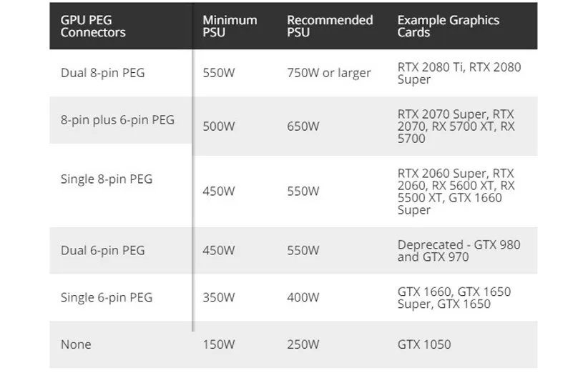Click the GPU PEG Connectors column header
The image size is (588, 373).
pyautogui.click(x=93, y=26)
